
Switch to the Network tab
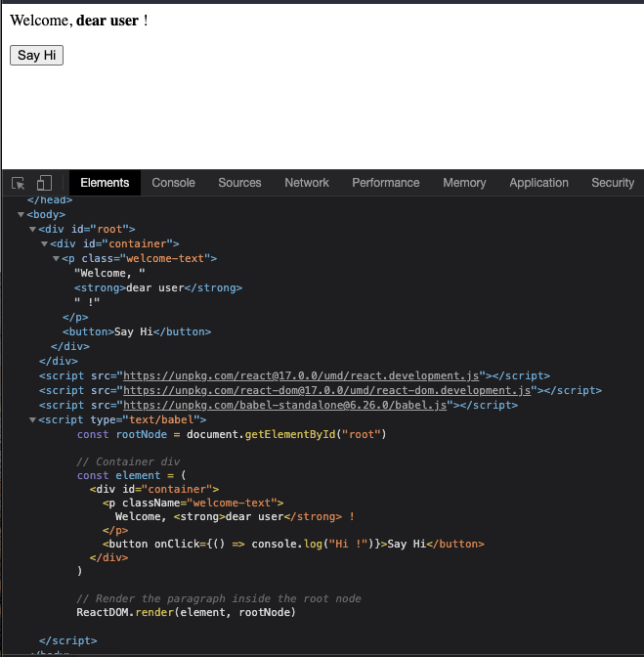[x=307, y=183]
